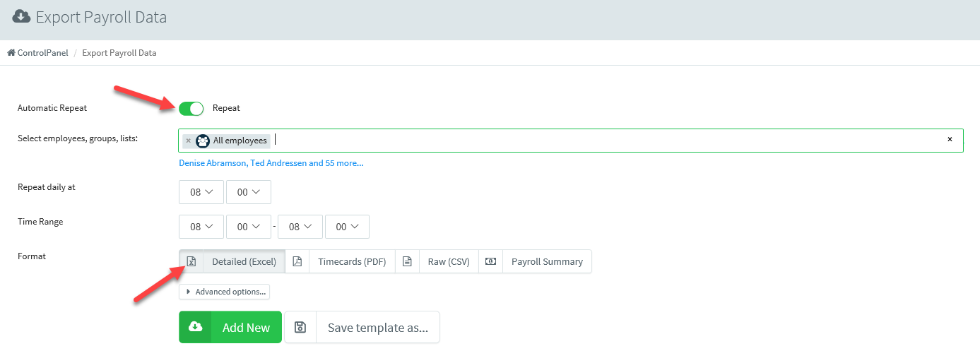This screenshot has height=351, width=980.
Task: Click the cloud download icon on Add New
Action: 196,327
